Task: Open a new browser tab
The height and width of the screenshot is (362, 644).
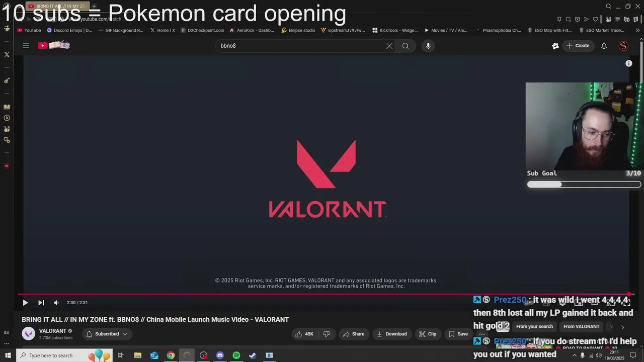Action: [x=94, y=6]
